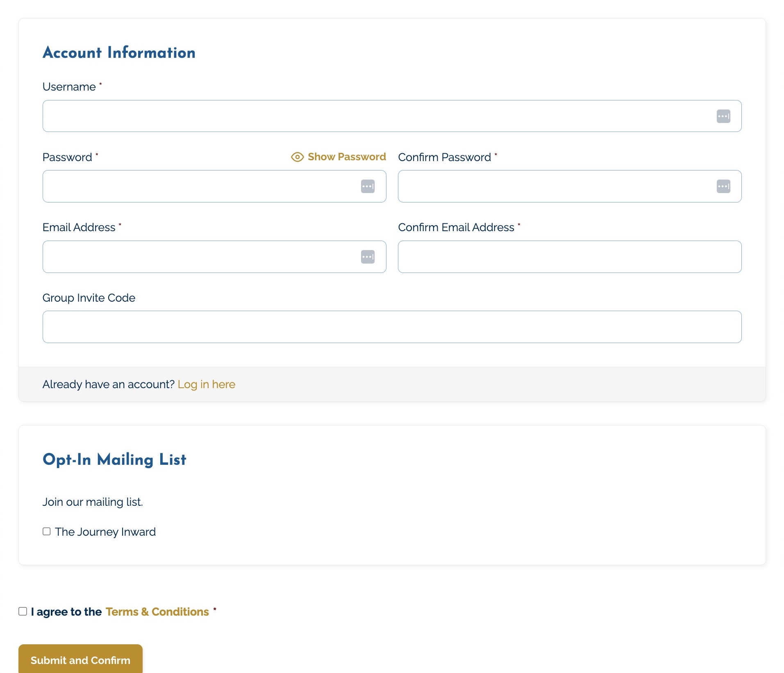
Task: Open the Terms & Conditions link
Action: click(x=157, y=612)
